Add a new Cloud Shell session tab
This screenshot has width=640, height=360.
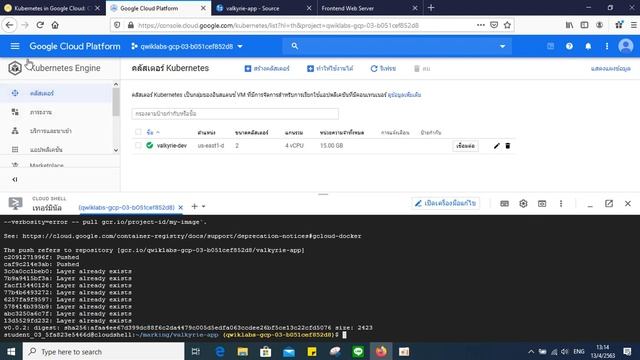pyautogui.click(x=195, y=207)
